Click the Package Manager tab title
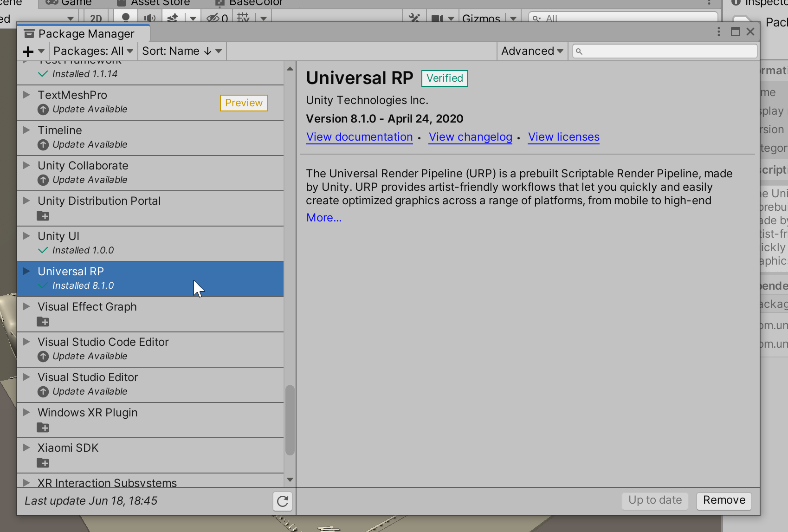788x532 pixels. (x=86, y=34)
